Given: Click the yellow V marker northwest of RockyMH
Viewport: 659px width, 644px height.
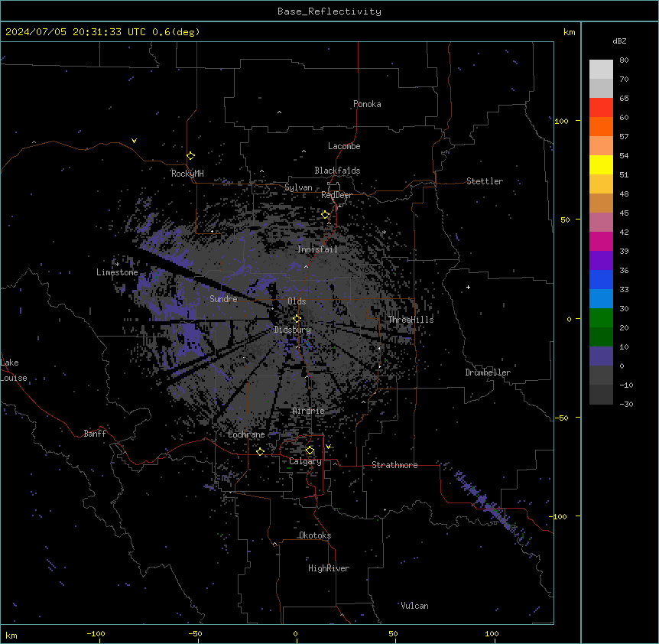Looking at the screenshot, I should pyautogui.click(x=134, y=141).
